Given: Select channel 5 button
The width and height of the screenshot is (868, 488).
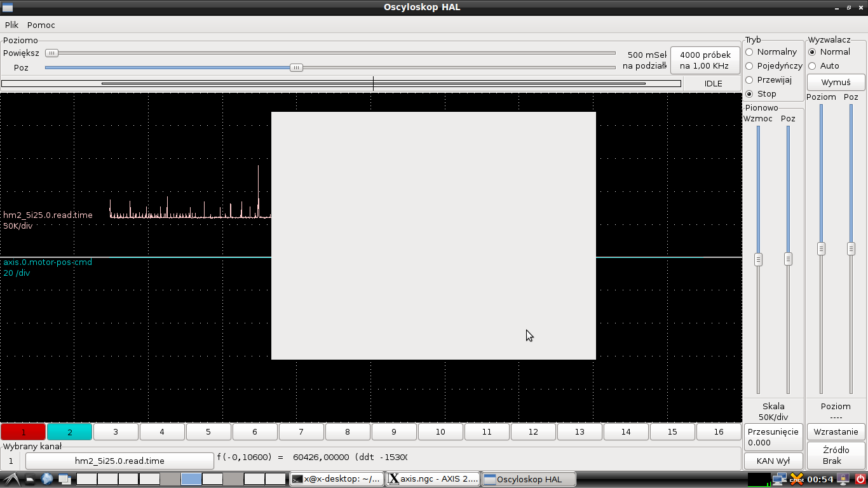Looking at the screenshot, I should (208, 432).
